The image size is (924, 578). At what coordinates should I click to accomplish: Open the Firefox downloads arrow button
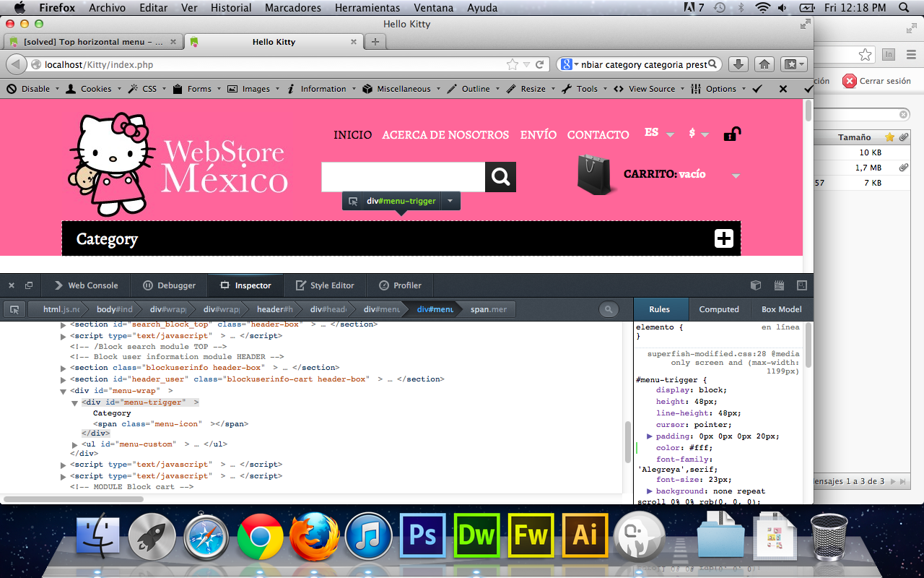(x=738, y=64)
